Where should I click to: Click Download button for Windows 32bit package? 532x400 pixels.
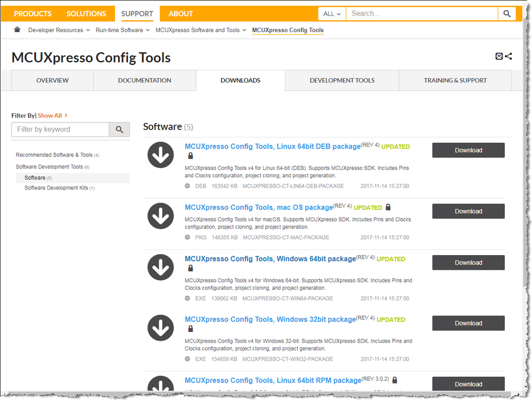click(x=468, y=323)
